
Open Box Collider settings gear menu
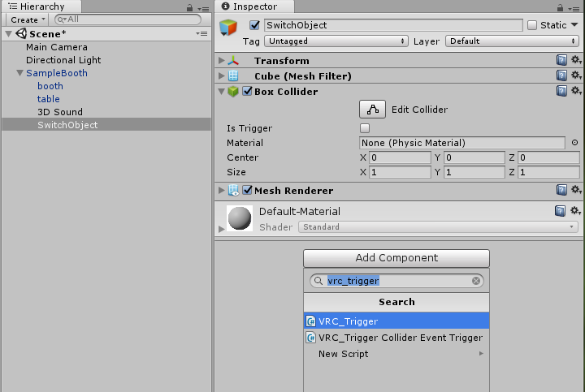click(576, 92)
